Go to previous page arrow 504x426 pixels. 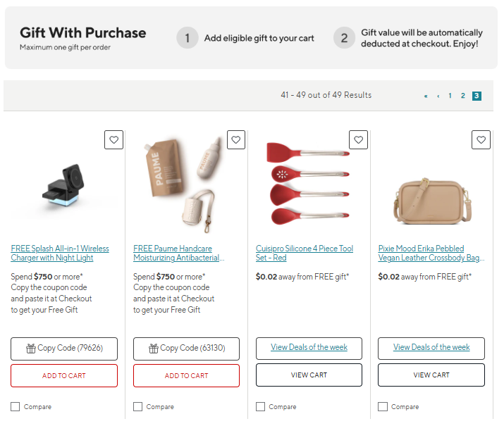pyautogui.click(x=438, y=96)
